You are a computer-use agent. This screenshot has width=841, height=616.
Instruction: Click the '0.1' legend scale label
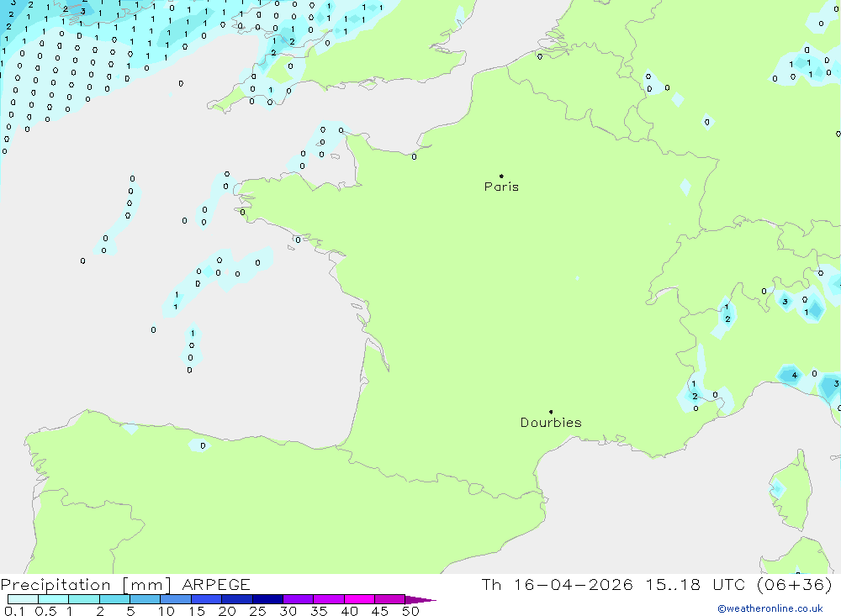click(x=14, y=611)
